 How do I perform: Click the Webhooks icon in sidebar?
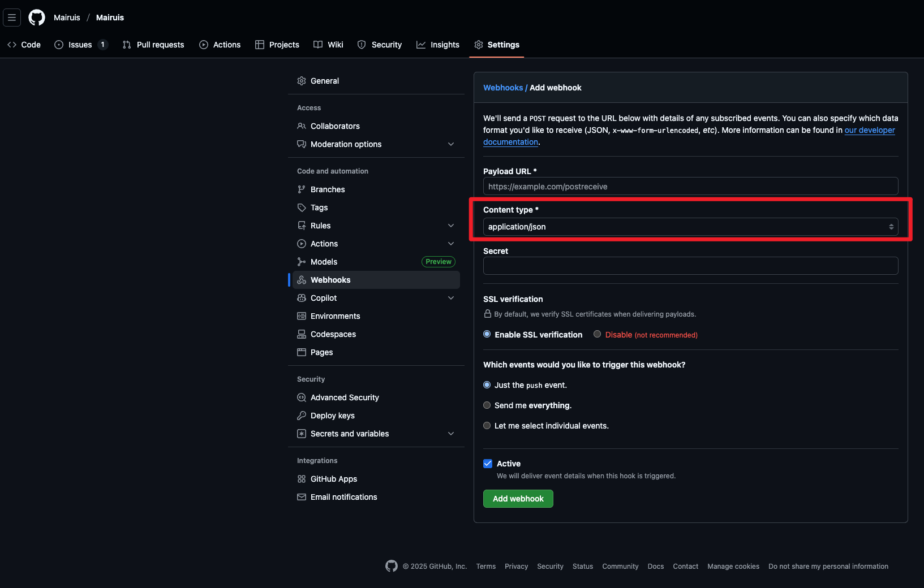pyautogui.click(x=302, y=280)
